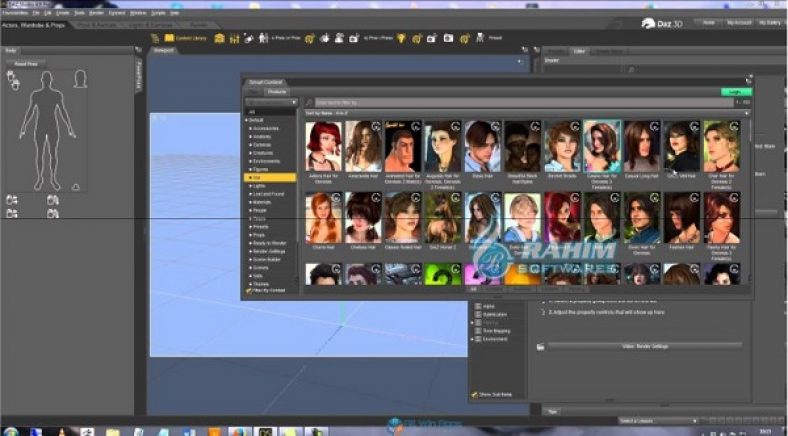Open the Render menu in the menu bar

(96, 12)
